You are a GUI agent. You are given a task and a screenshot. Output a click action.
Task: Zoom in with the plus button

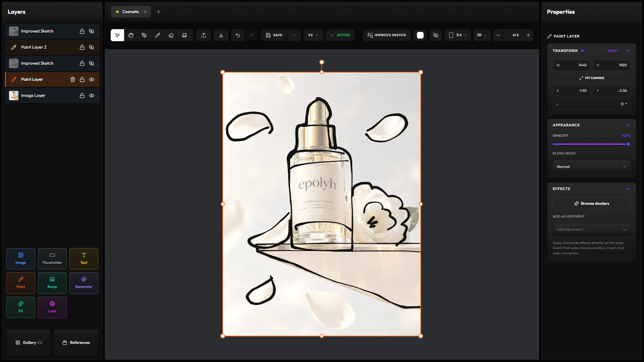[528, 35]
